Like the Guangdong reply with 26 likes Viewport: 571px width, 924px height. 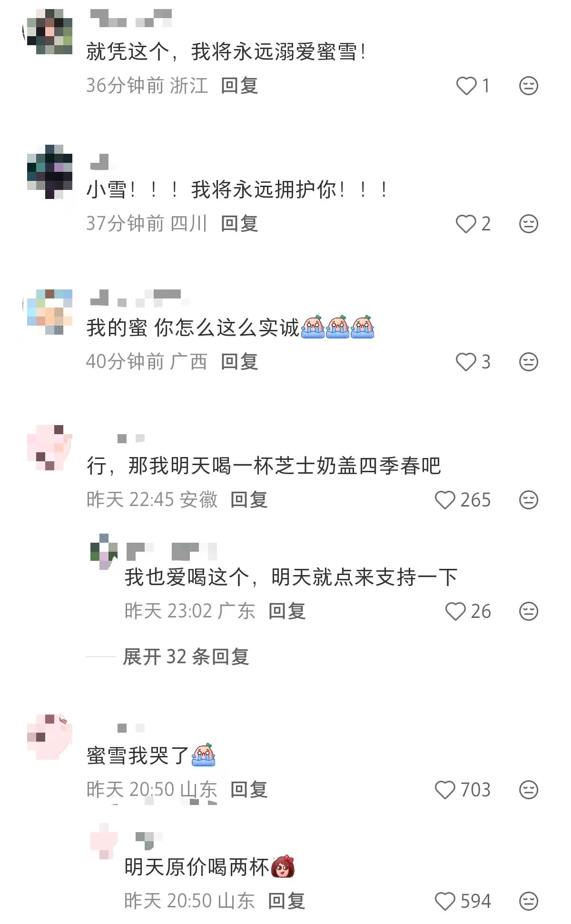click(x=455, y=611)
